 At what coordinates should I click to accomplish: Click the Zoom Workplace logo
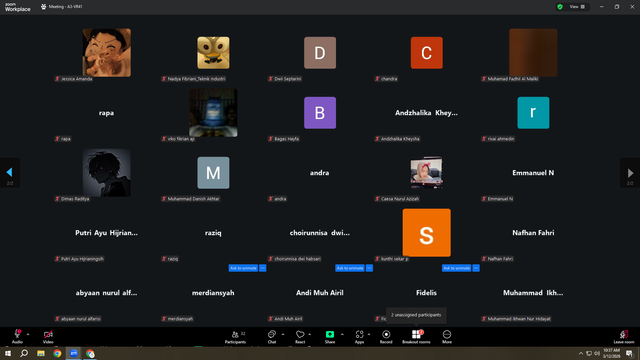[18, 7]
